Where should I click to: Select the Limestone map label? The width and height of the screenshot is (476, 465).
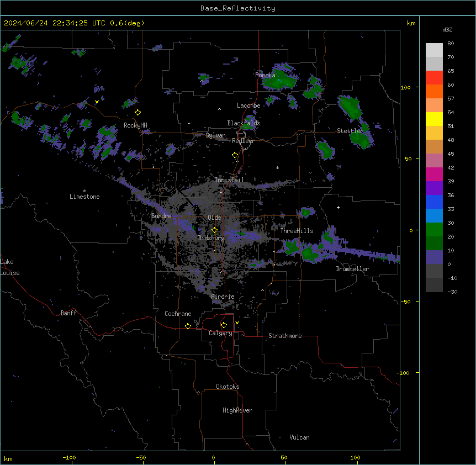[84, 197]
